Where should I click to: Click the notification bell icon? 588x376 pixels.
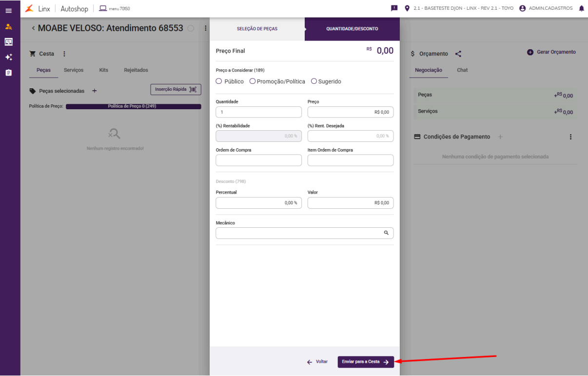point(581,8)
